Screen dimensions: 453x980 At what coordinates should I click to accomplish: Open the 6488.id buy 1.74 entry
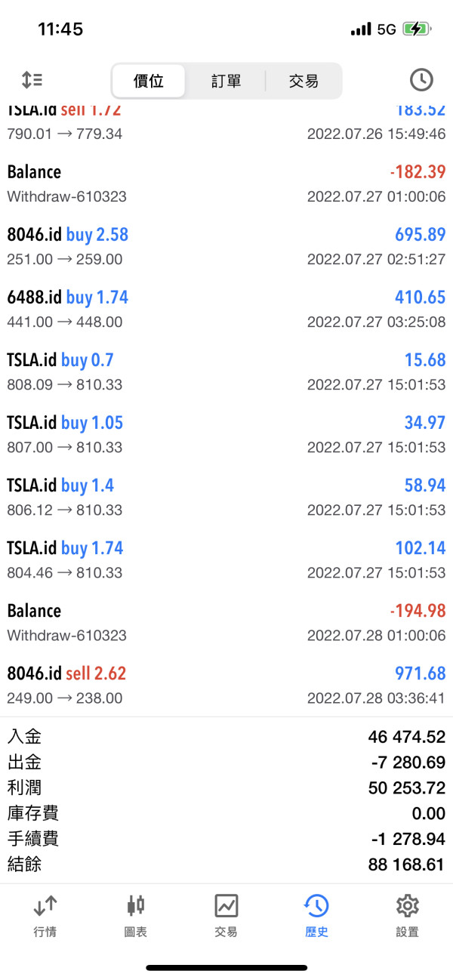[x=226, y=309]
